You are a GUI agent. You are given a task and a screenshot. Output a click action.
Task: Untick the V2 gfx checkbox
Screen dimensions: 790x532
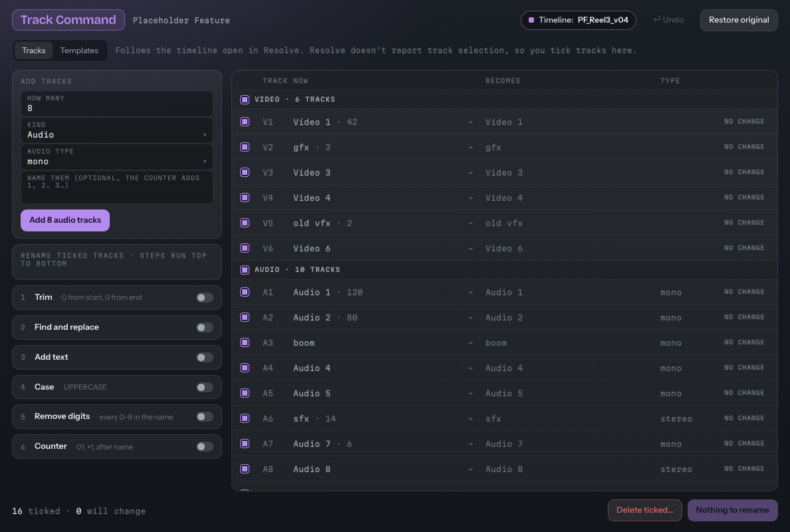(x=245, y=146)
